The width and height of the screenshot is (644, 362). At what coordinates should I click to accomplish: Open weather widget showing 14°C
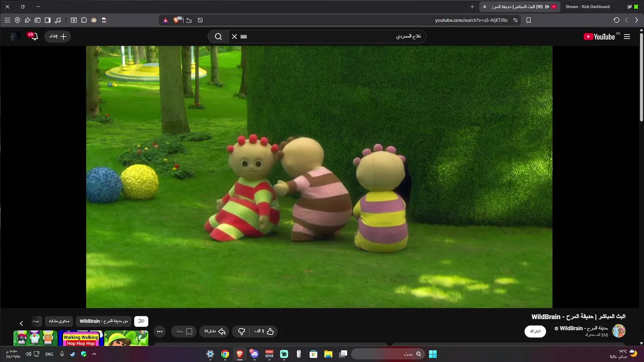coord(623,354)
